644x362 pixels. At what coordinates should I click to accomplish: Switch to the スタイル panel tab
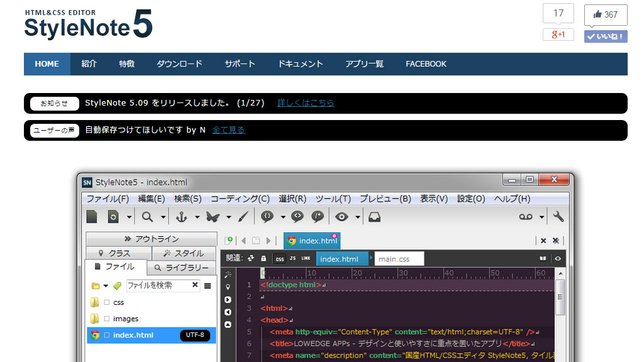coord(184,253)
